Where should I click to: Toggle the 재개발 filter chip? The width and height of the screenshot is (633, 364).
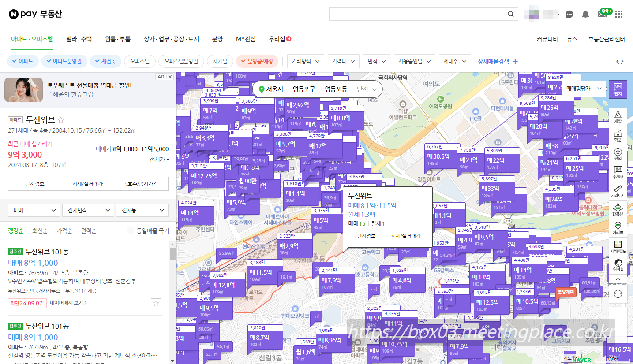(220, 61)
